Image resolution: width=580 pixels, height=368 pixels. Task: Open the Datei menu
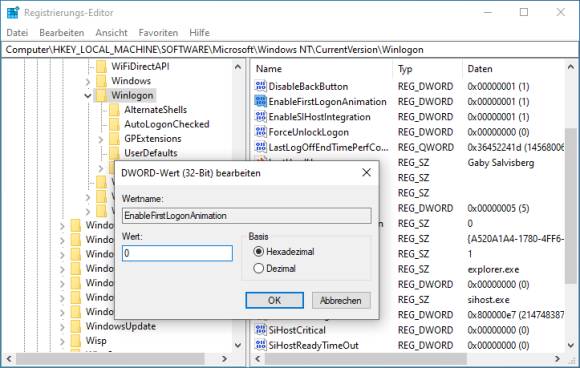pos(17,33)
